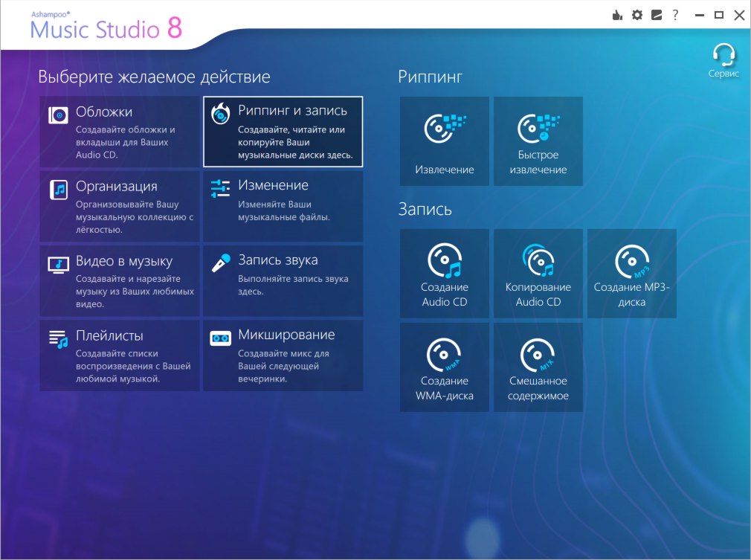Close the Music Studio window

740,16
